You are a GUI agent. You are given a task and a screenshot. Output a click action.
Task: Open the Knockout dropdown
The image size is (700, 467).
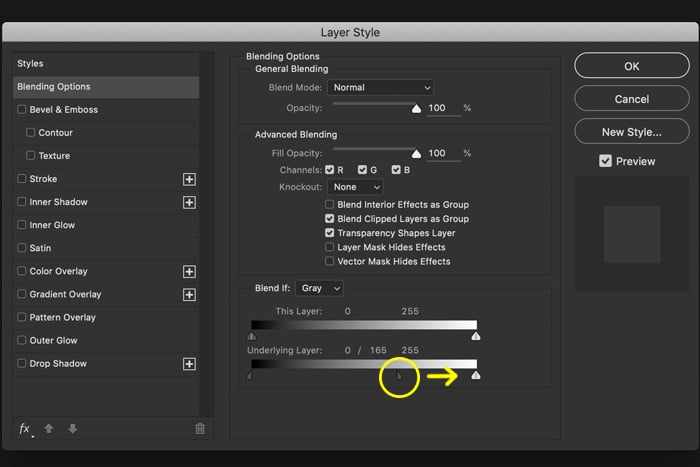coord(355,187)
